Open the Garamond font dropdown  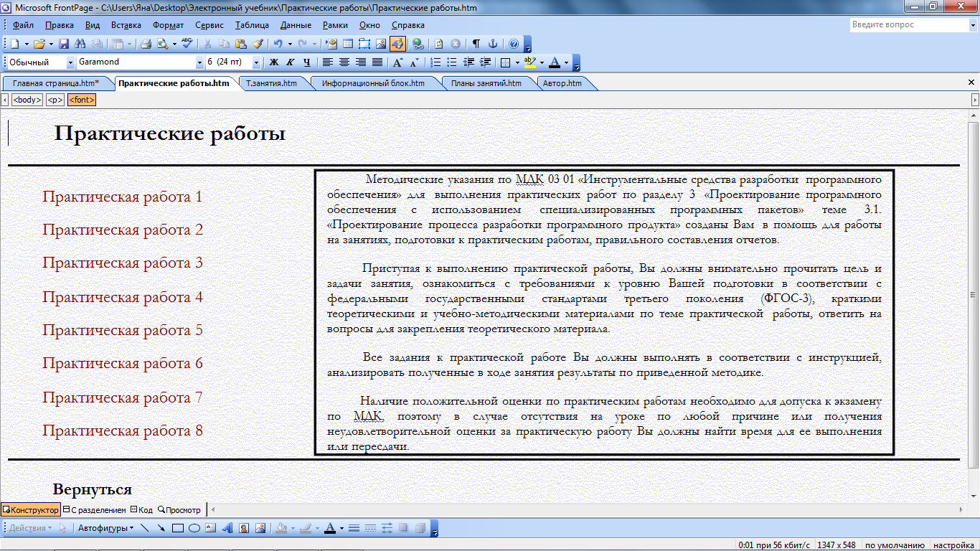pos(199,62)
